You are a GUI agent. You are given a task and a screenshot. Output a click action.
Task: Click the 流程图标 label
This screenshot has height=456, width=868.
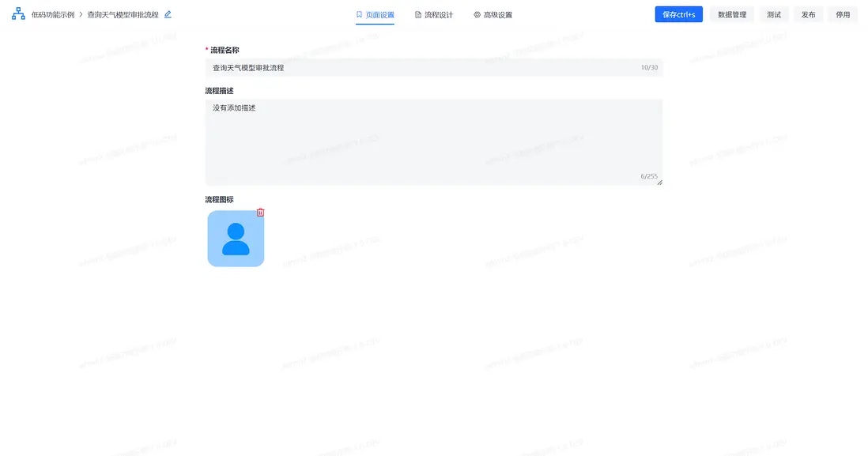219,200
